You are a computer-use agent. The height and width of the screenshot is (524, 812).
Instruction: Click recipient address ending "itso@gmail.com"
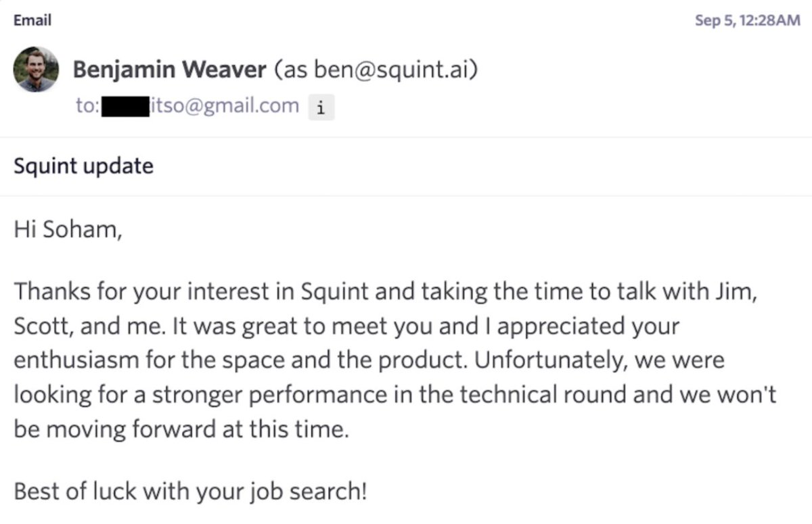pyautogui.click(x=224, y=105)
